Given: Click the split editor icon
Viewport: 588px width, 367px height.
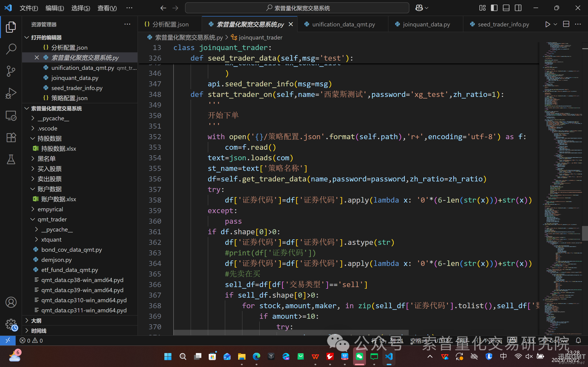Looking at the screenshot, I should click(566, 24).
